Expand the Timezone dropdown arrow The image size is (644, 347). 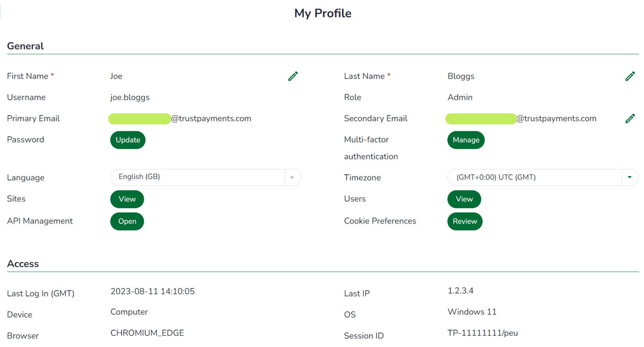[x=630, y=178]
